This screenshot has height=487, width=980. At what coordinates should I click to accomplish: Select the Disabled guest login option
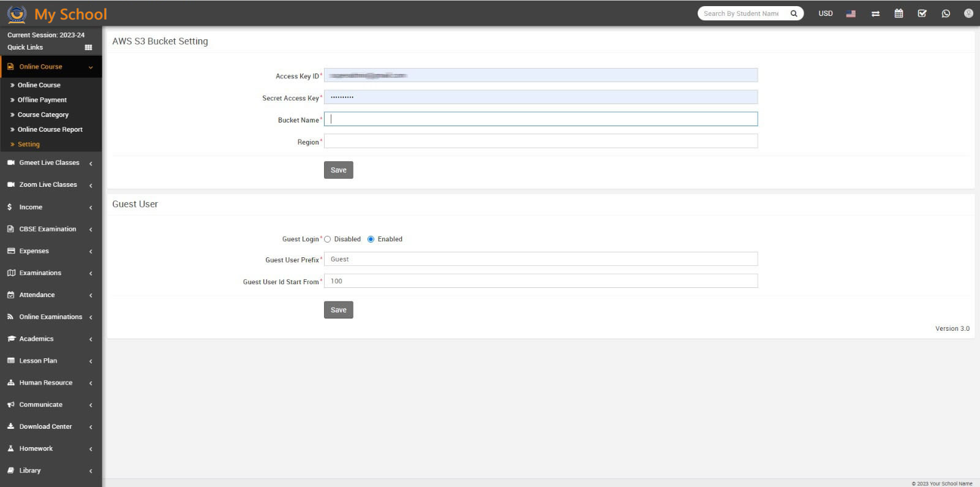click(x=328, y=240)
